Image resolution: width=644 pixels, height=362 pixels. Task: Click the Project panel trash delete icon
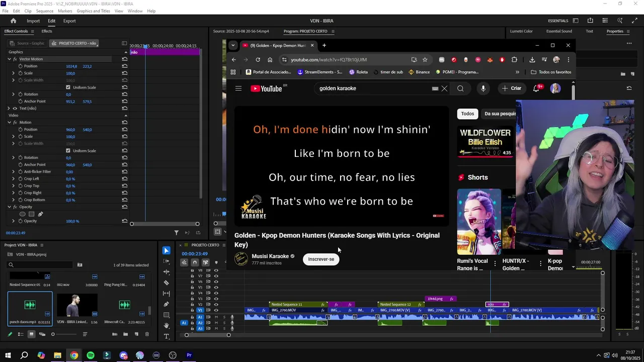coord(147,334)
